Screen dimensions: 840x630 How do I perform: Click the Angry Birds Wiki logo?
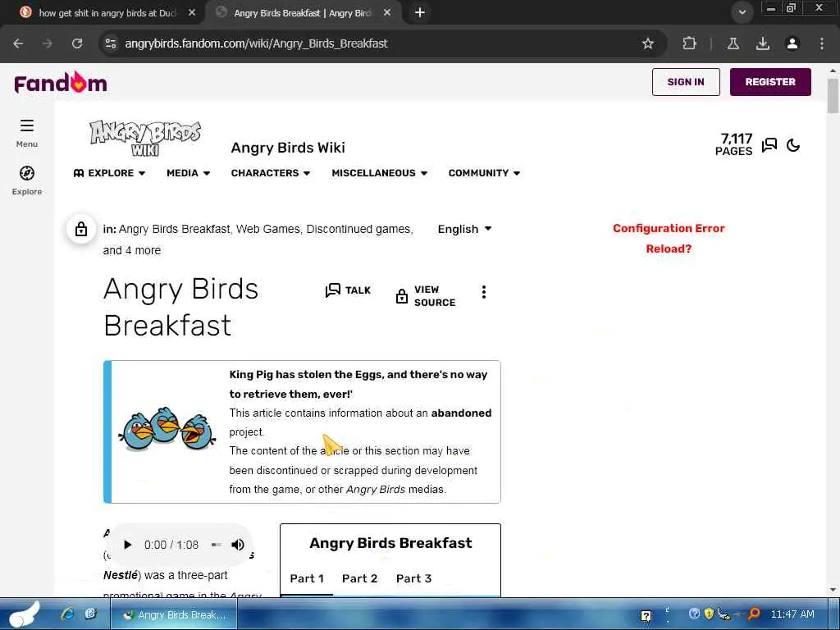point(145,138)
